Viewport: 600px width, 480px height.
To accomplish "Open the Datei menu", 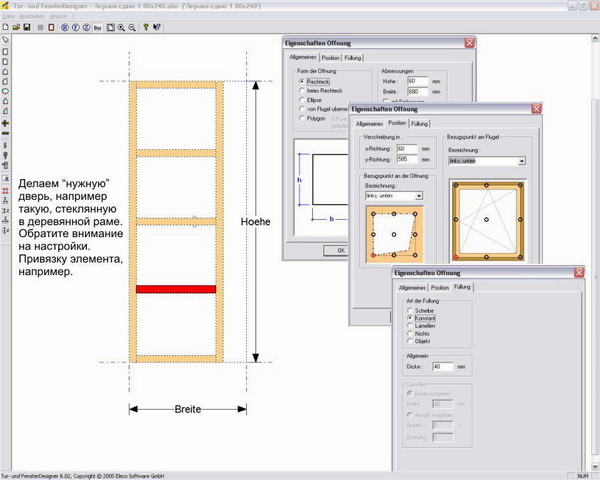I will [8, 17].
